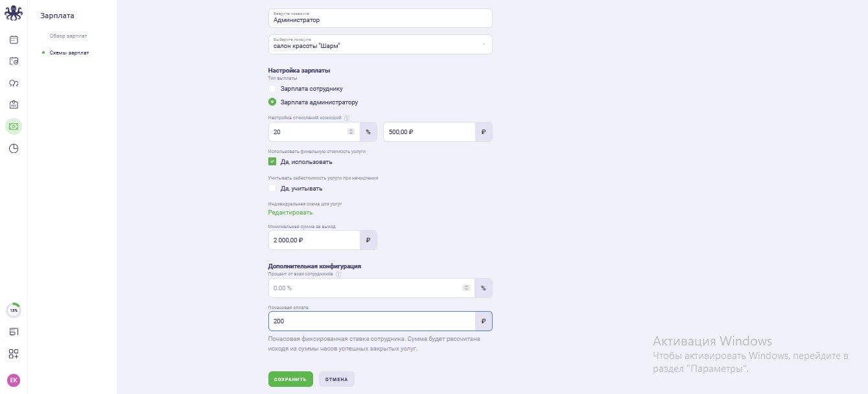Open the calendar icon in sidebar
Image resolution: width=868 pixels, height=394 pixels.
point(14,40)
